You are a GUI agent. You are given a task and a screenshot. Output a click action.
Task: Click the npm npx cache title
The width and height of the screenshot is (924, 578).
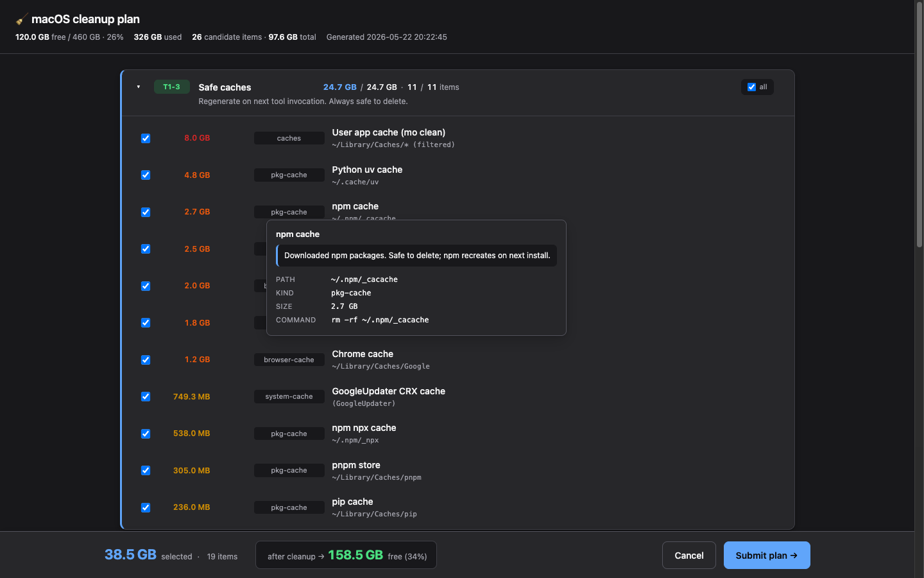(x=364, y=428)
